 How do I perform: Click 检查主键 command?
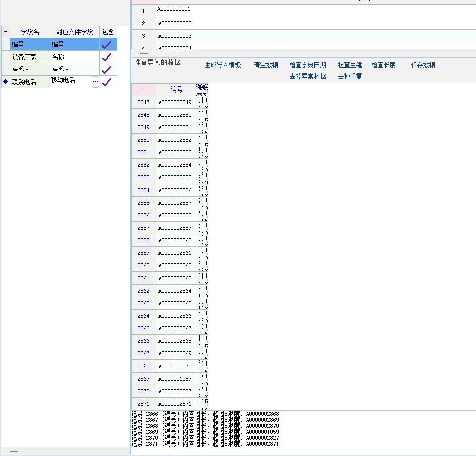pyautogui.click(x=350, y=65)
